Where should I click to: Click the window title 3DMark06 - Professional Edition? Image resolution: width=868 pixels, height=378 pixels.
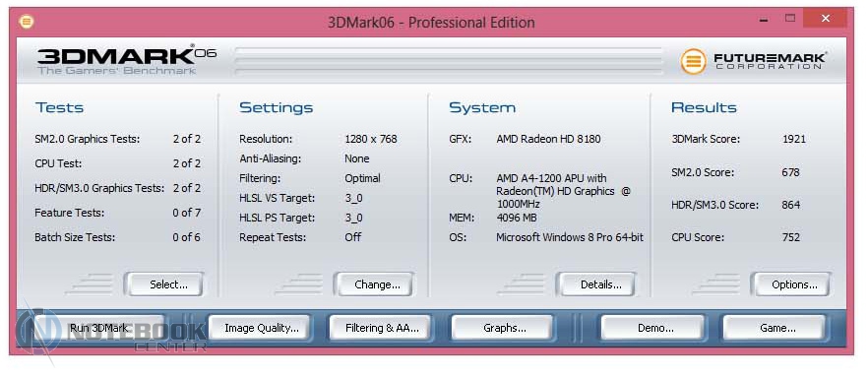(431, 23)
